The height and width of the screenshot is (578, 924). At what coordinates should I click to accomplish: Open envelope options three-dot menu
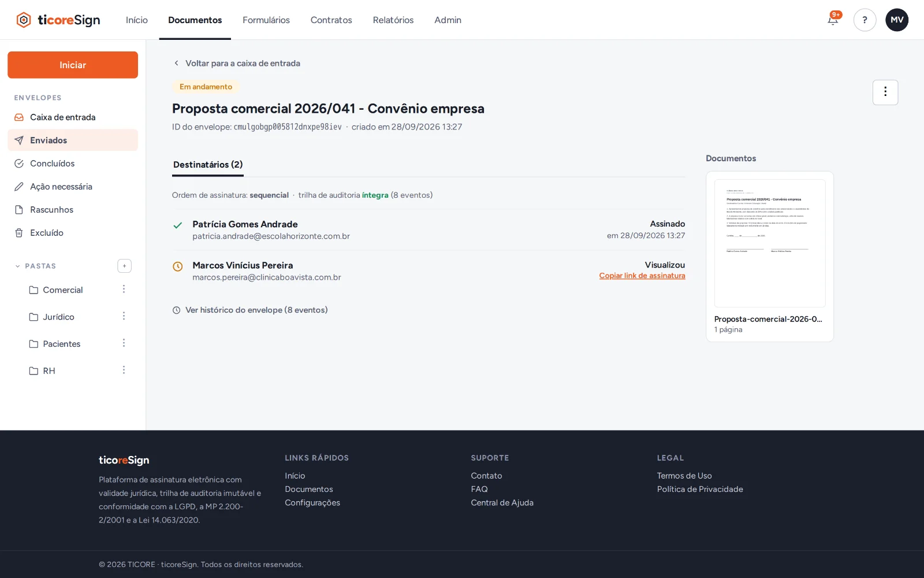(885, 92)
